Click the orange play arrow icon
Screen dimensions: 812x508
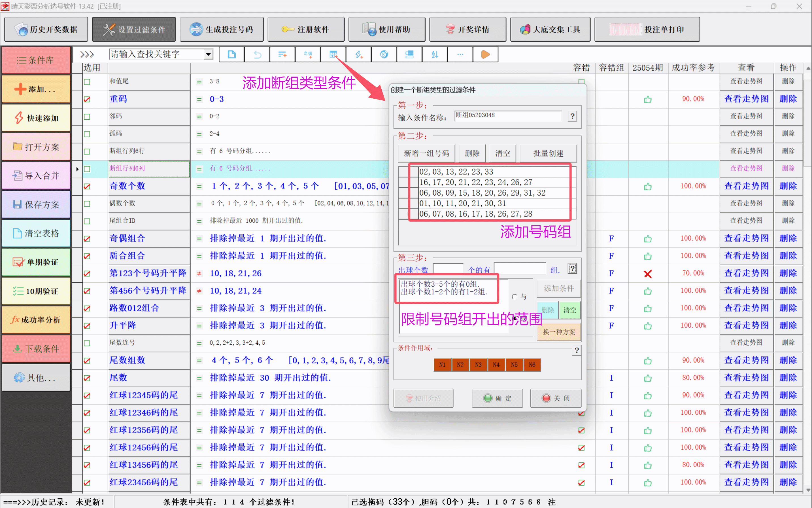point(485,54)
